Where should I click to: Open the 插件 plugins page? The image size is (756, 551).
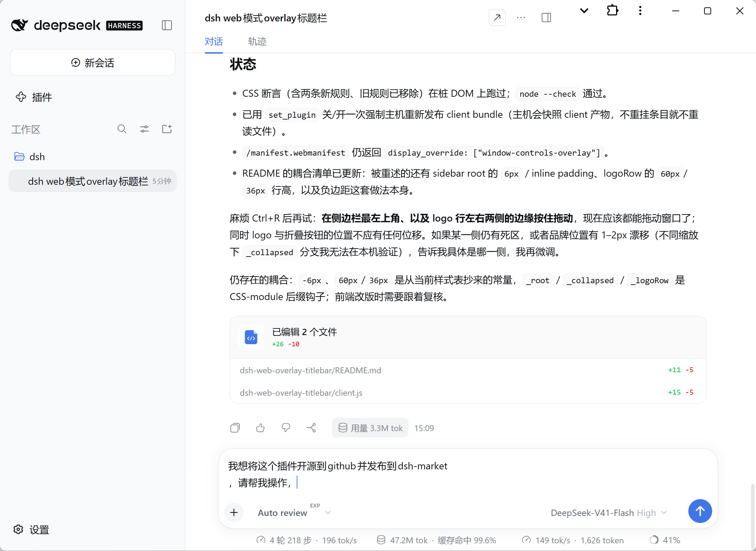click(x=34, y=97)
